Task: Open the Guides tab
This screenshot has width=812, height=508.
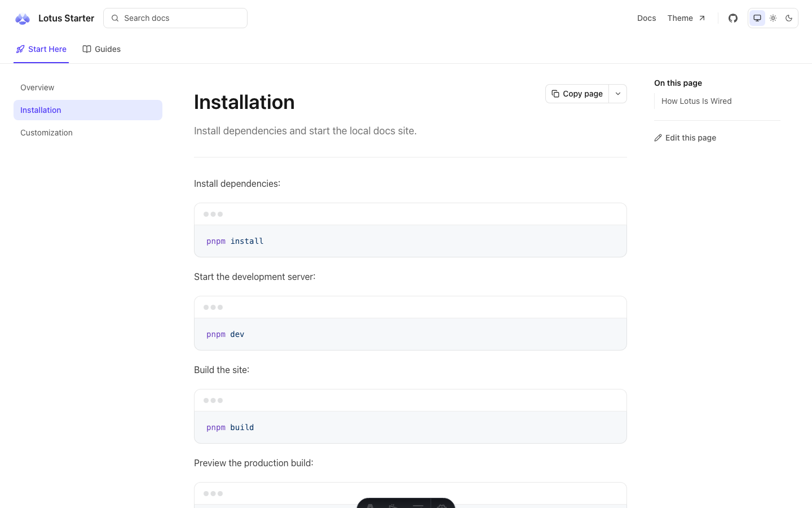Action: tap(101, 49)
